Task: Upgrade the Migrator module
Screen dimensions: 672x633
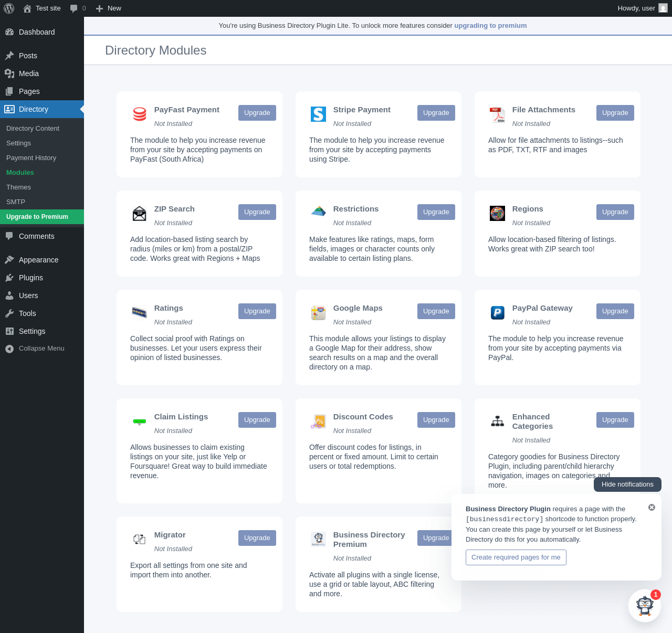Action: [257, 538]
